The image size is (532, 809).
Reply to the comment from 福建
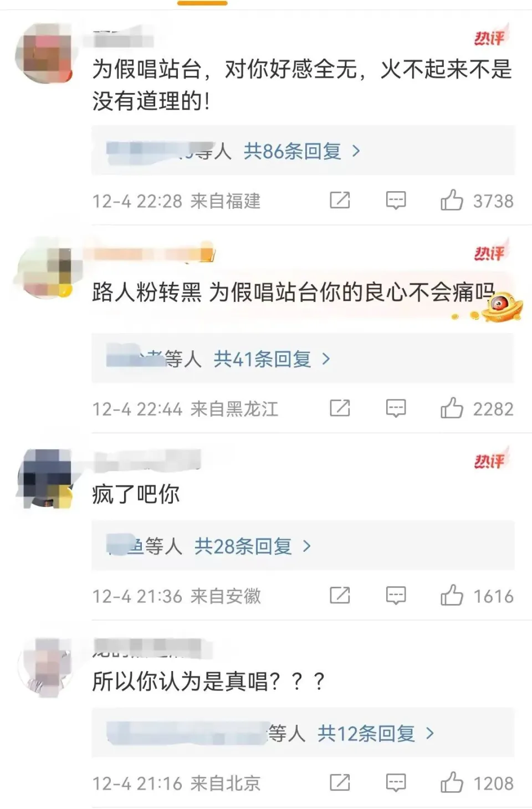396,201
